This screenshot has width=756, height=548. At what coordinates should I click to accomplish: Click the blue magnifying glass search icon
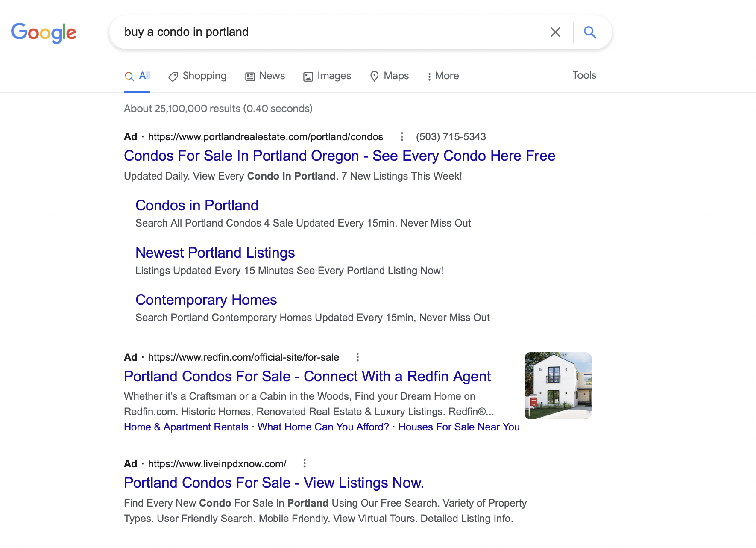pos(590,32)
